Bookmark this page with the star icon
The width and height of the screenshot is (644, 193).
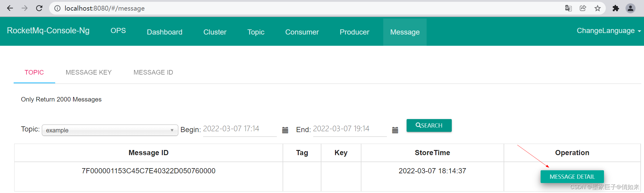(598, 8)
